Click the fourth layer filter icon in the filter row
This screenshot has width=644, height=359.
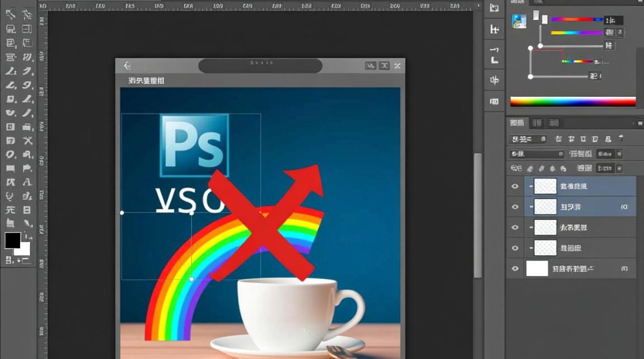click(595, 139)
